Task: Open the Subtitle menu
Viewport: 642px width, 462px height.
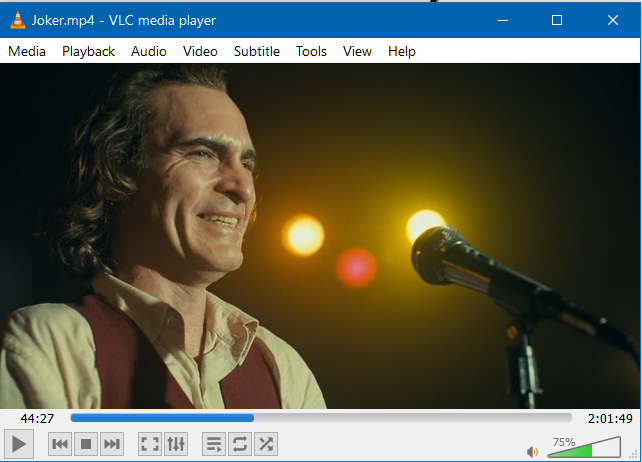Action: coord(257,51)
